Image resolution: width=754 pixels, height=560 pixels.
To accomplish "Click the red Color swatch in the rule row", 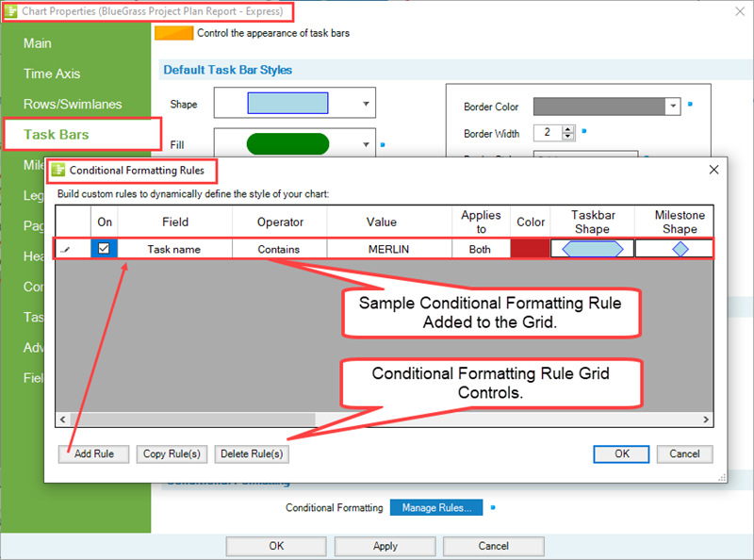I will pos(530,248).
